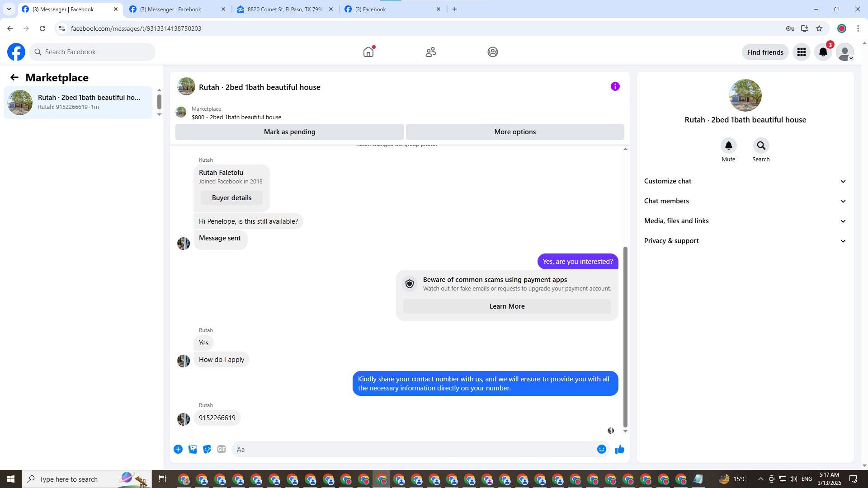
Task: Click the 'How do I apply' message
Action: click(x=222, y=360)
